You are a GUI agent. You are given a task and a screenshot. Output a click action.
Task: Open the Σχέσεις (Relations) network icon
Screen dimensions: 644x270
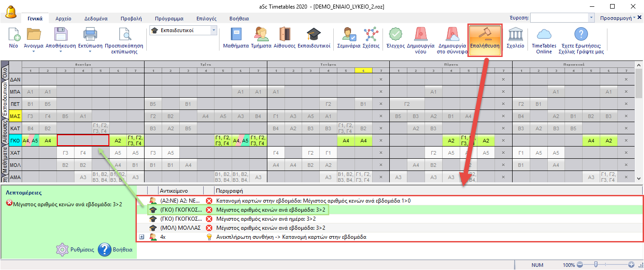(371, 35)
